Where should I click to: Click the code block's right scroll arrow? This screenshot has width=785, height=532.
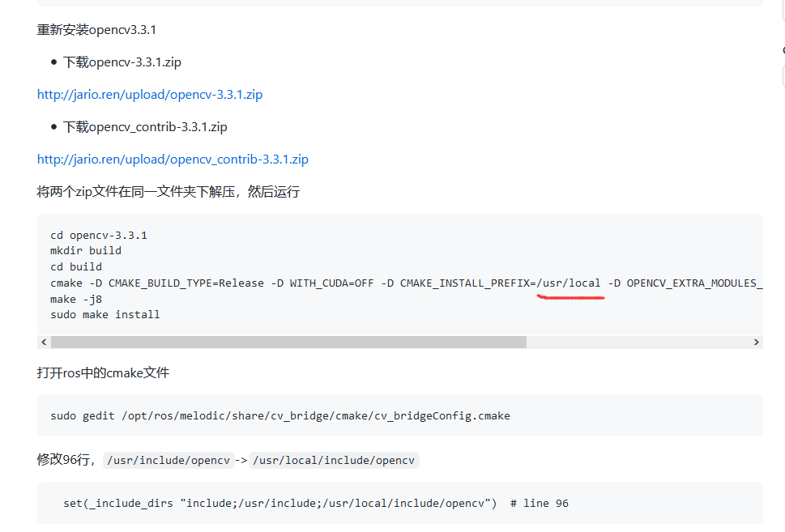757,343
